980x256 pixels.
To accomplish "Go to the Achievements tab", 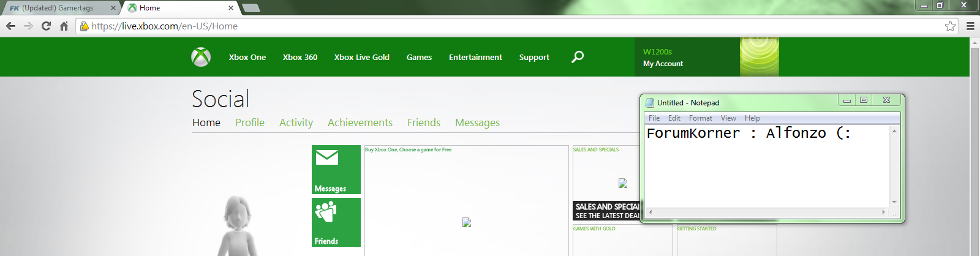I will (360, 122).
